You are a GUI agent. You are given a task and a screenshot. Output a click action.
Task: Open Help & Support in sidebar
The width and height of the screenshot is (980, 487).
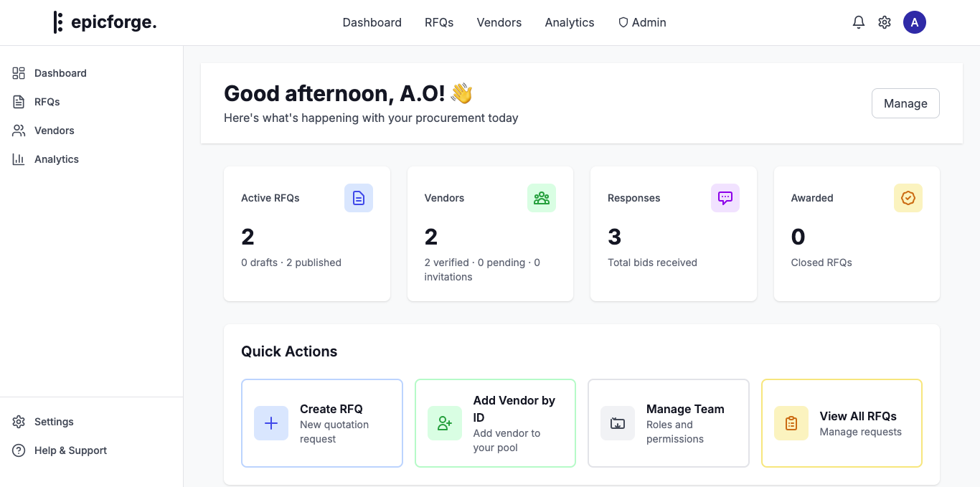point(70,450)
